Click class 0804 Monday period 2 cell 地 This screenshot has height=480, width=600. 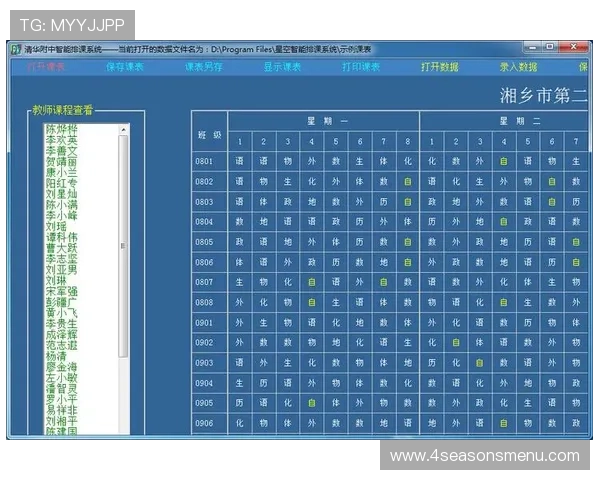tap(264, 222)
